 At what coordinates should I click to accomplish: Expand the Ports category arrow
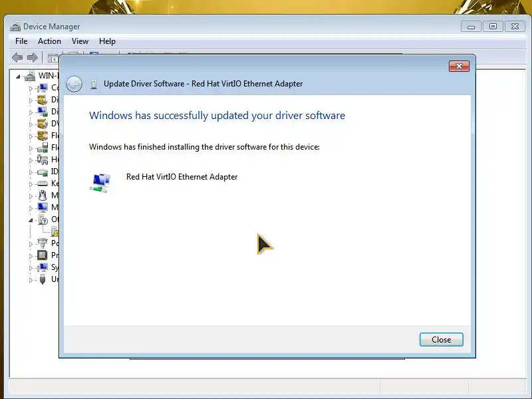pyautogui.click(x=31, y=244)
